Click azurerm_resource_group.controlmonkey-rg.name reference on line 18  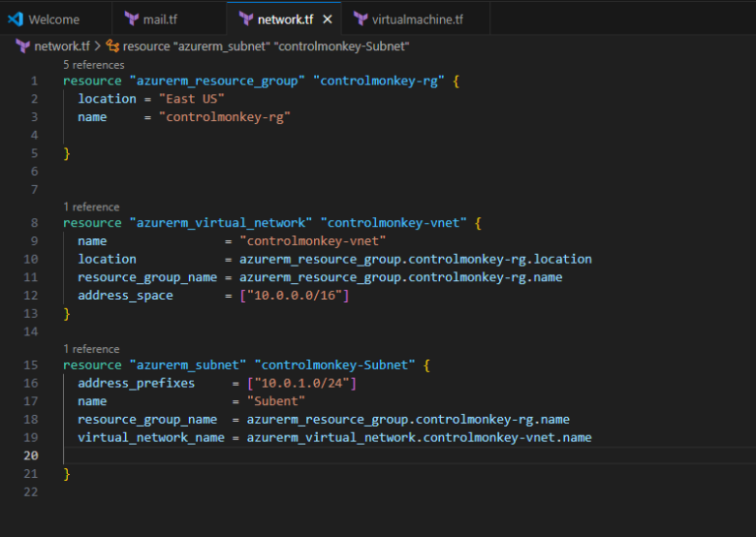pos(408,420)
